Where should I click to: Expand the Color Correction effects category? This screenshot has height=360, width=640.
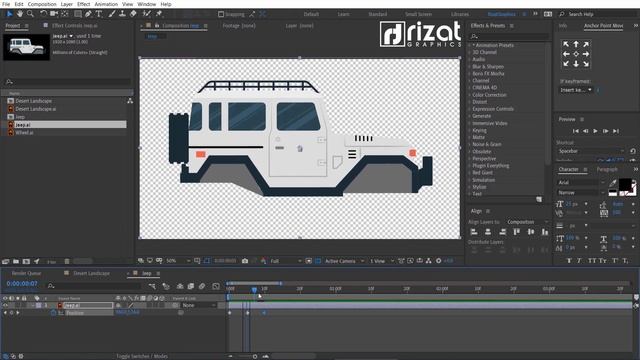[489, 95]
